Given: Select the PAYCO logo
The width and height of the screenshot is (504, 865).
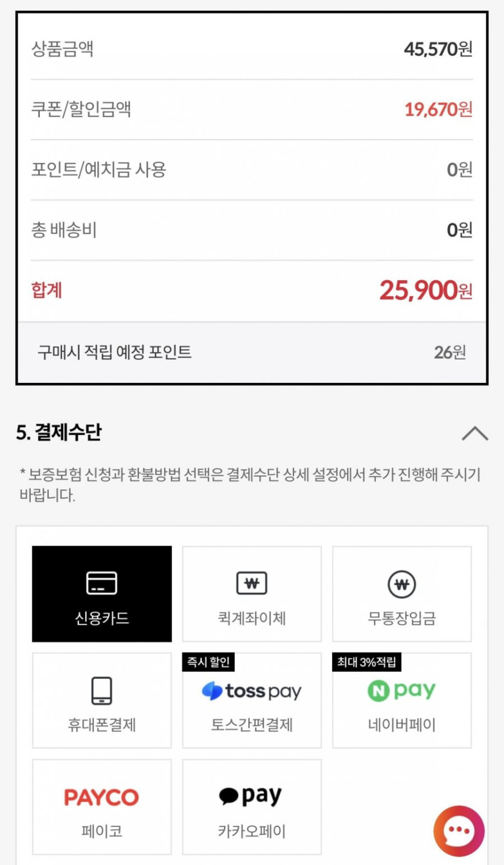Looking at the screenshot, I should pyautogui.click(x=101, y=797).
